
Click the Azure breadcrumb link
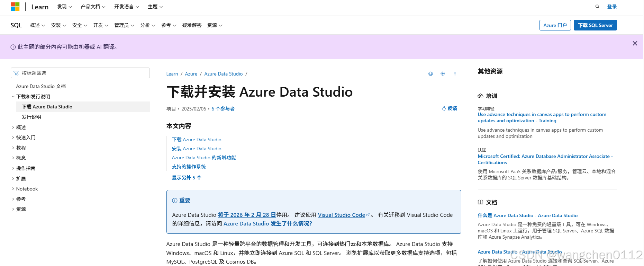191,74
